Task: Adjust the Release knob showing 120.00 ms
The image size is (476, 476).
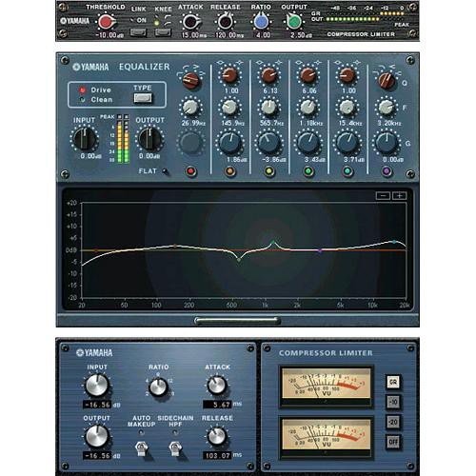Action: [x=226, y=22]
